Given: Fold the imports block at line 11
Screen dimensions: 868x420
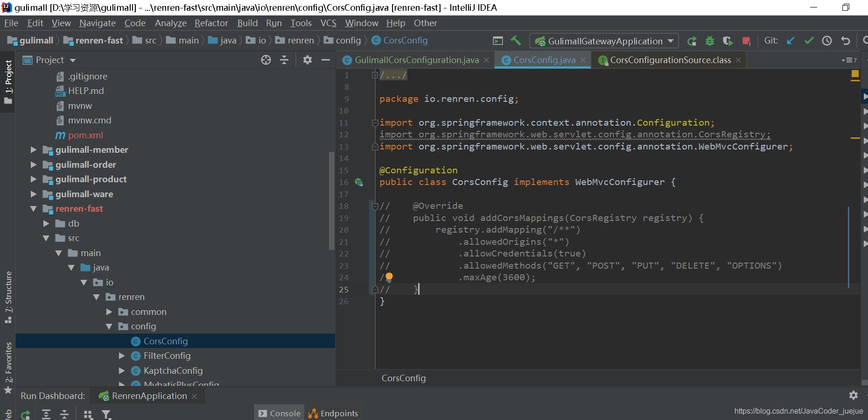Looking at the screenshot, I should (375, 122).
